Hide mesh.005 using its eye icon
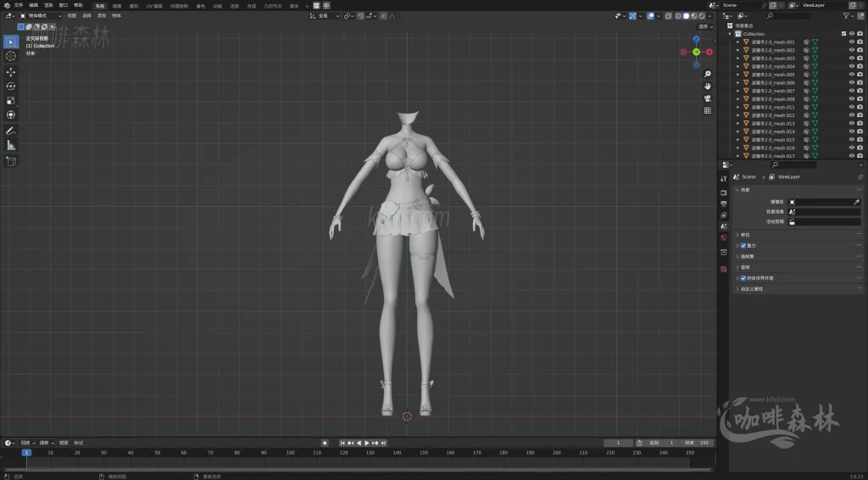This screenshot has height=480, width=868. click(852, 75)
